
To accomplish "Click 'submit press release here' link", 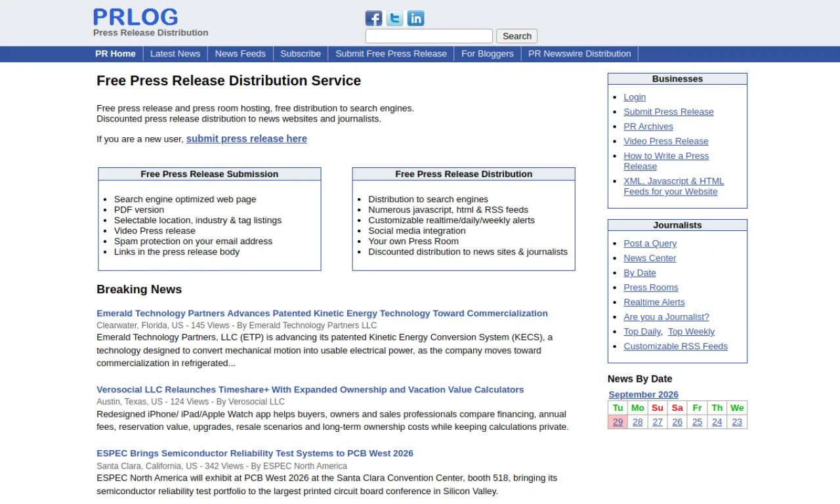I will coord(247,138).
